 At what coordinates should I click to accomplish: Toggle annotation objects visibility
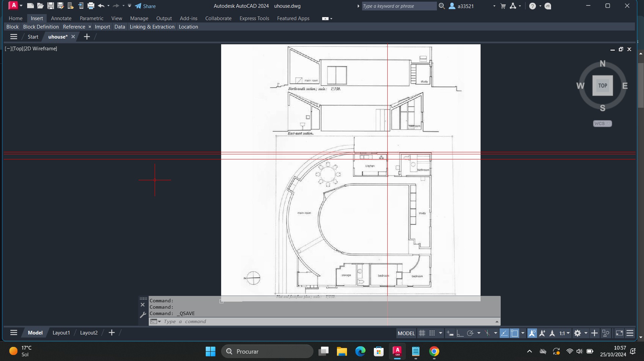[532, 333]
